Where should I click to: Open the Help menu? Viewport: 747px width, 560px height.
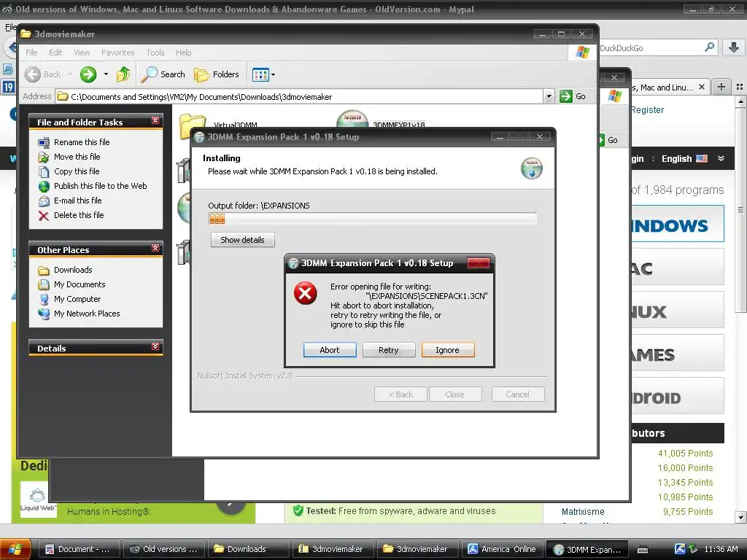click(183, 52)
